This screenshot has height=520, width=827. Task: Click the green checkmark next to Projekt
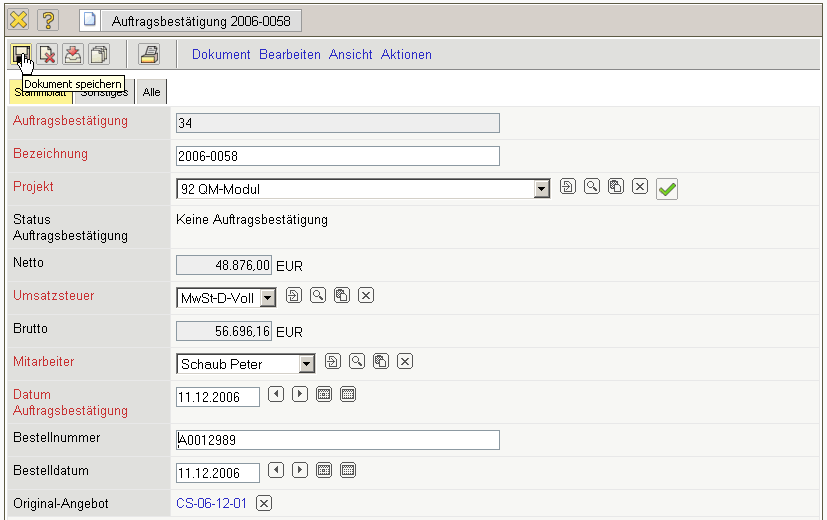pos(667,188)
